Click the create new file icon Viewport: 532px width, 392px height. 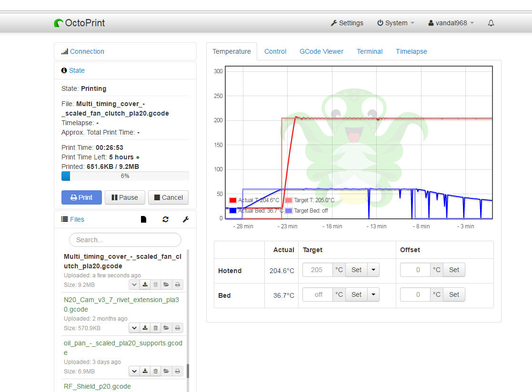(143, 219)
